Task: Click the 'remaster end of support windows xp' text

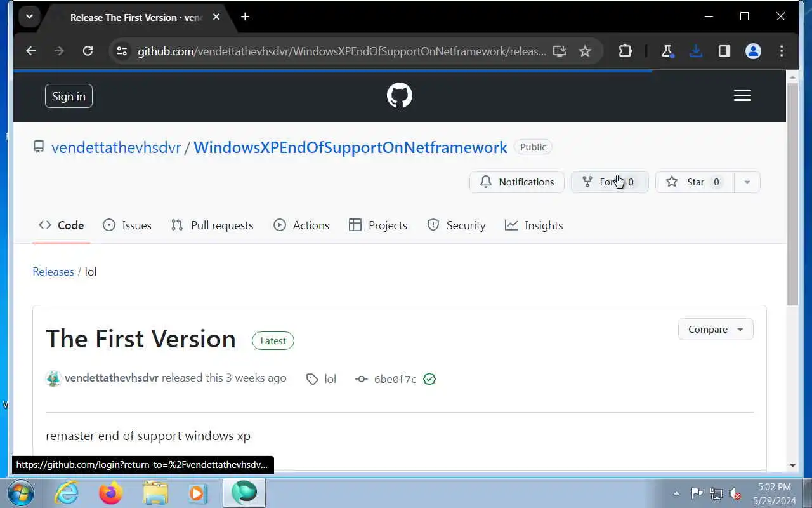Action: point(148,436)
